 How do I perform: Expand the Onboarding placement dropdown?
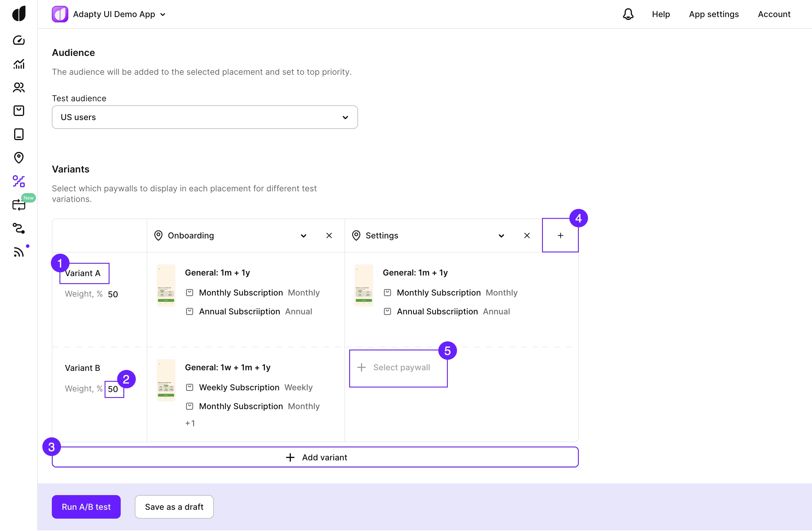pyautogui.click(x=303, y=236)
